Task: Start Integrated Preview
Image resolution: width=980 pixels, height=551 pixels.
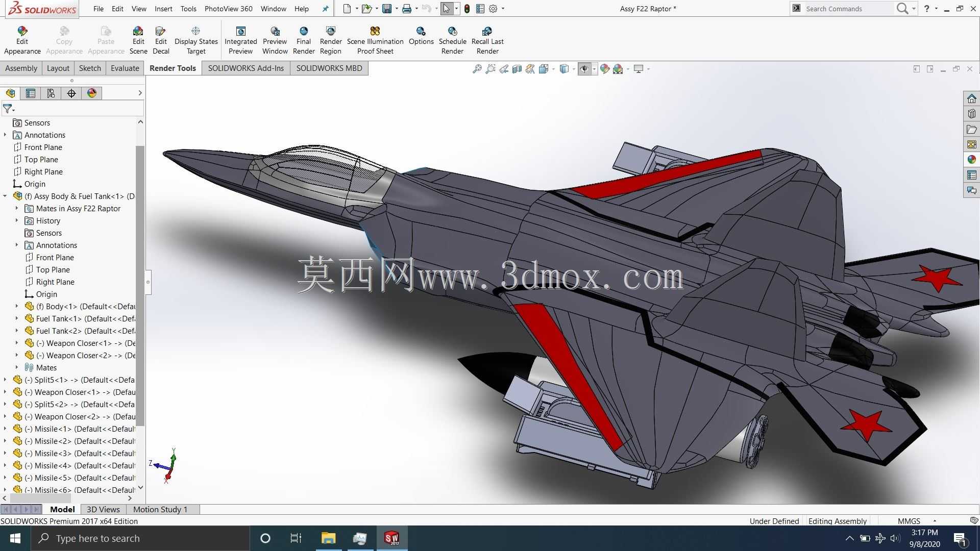Action: [x=241, y=40]
